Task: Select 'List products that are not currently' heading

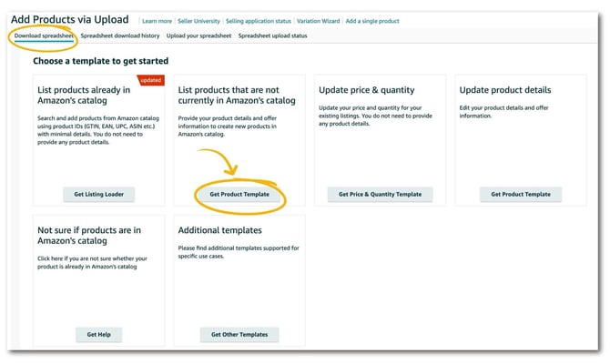Action: [x=237, y=96]
